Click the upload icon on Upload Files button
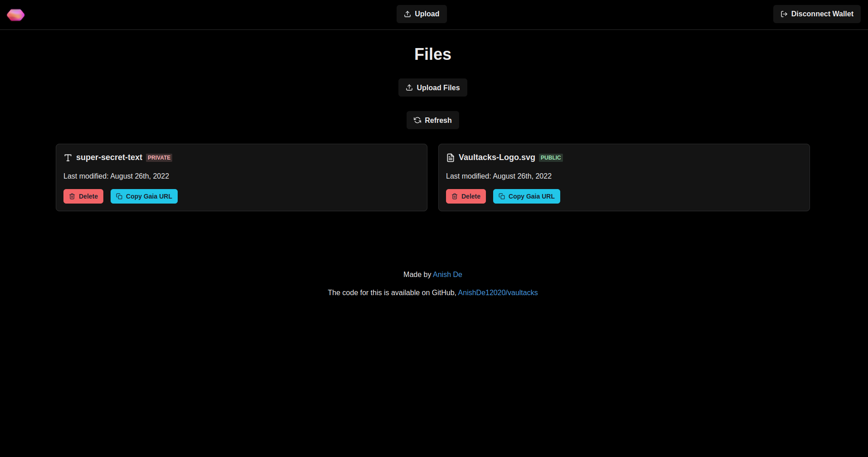Screen dimensions: 868x457 [409, 87]
